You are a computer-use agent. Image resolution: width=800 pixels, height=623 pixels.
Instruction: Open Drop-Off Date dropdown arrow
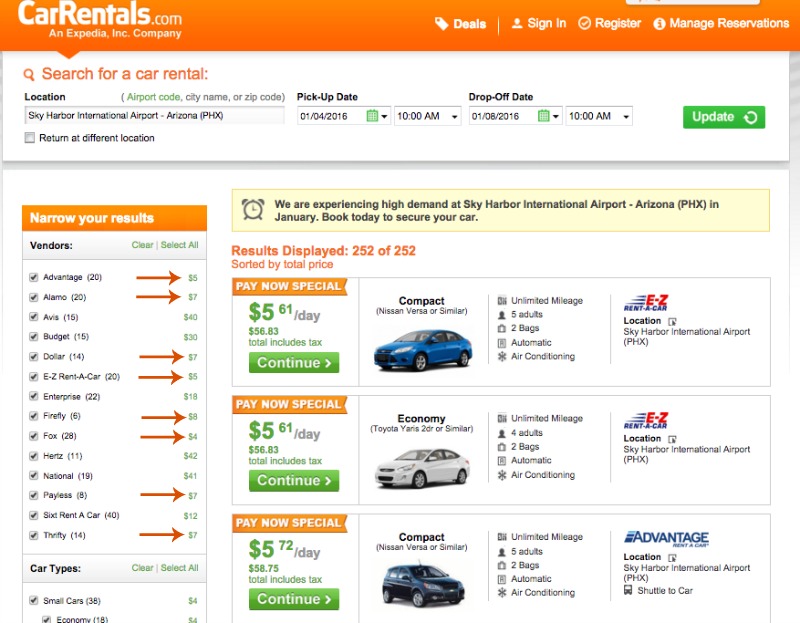pos(556,116)
